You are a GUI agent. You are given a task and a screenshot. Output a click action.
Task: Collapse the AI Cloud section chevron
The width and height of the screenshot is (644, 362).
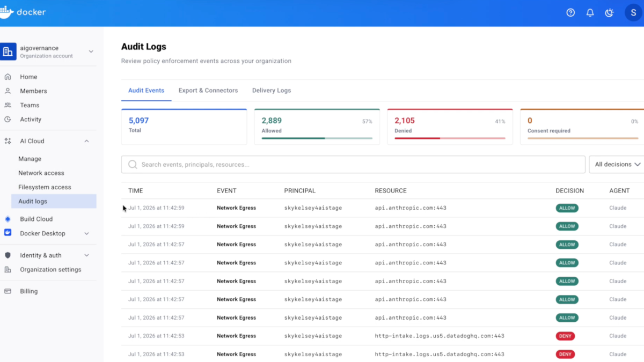pos(86,141)
